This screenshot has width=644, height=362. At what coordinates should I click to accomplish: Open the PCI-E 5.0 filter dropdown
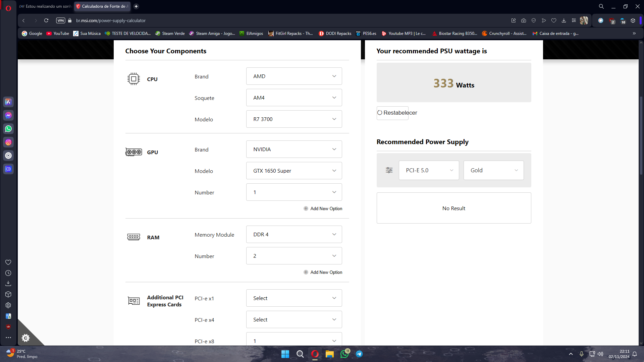pyautogui.click(x=429, y=170)
